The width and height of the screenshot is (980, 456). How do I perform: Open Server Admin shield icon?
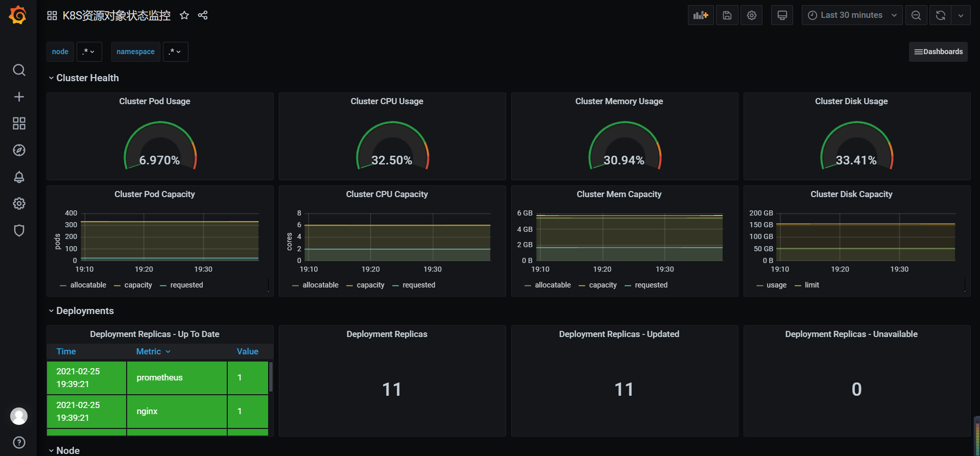19,230
